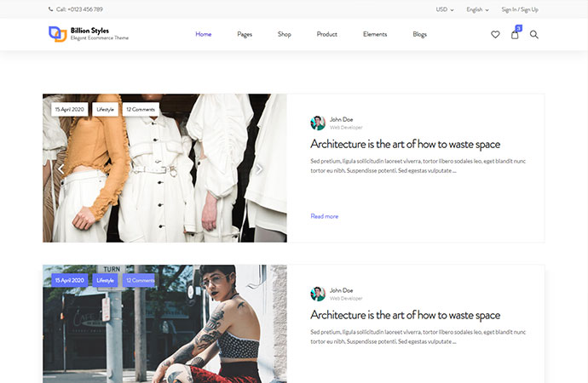
Task: Open the Shop menu
Action: (285, 35)
